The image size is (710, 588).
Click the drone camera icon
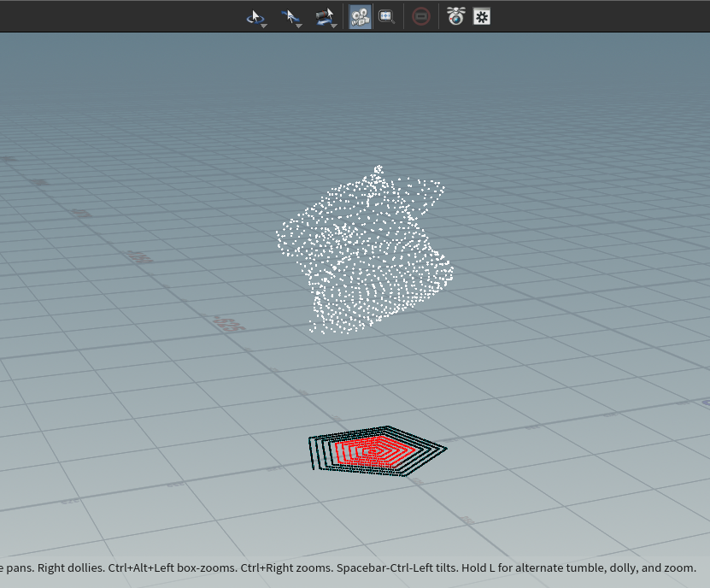point(456,16)
